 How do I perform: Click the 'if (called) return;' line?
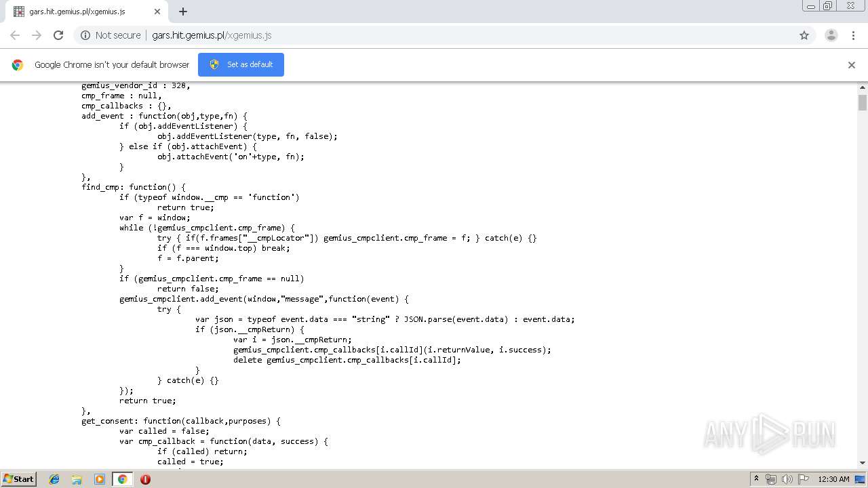tap(202, 451)
